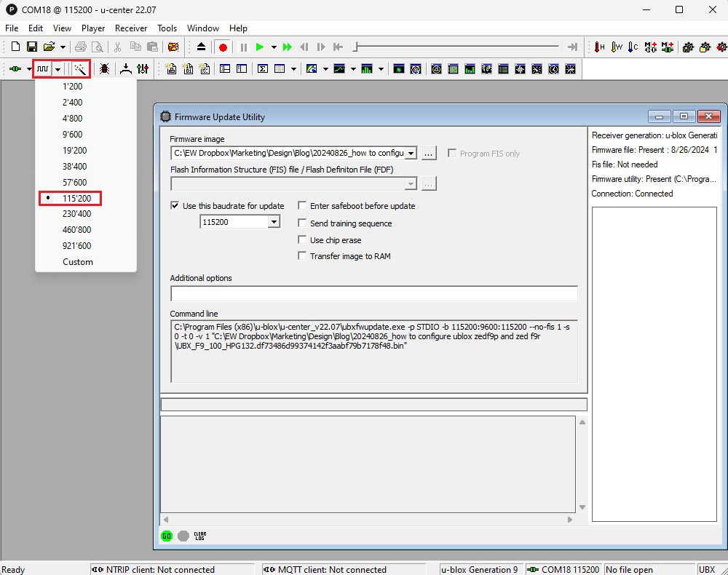Screen dimensions: 728x575
Task: Uncheck 'Use this baudrate for update'
Action: click(x=175, y=206)
